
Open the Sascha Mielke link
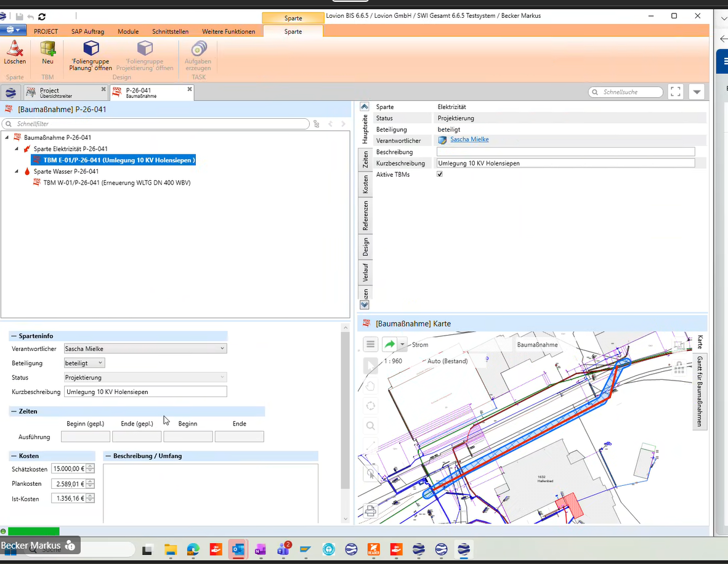pos(469,139)
